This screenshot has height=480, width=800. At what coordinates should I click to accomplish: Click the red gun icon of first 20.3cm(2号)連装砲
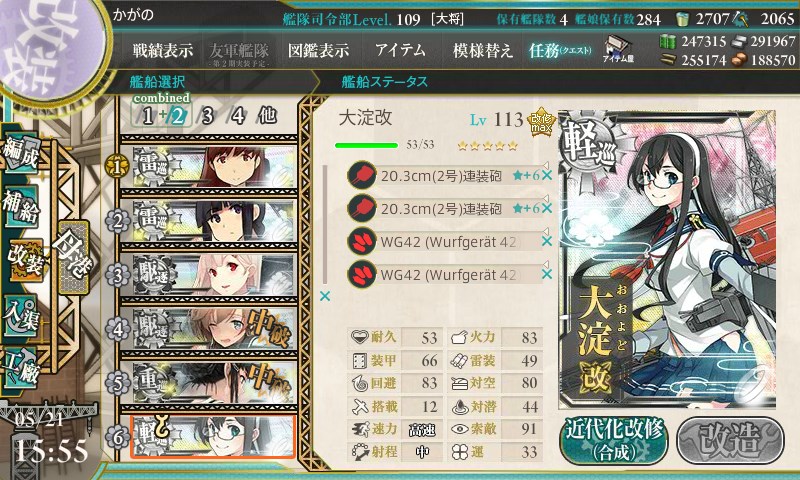coord(362,175)
